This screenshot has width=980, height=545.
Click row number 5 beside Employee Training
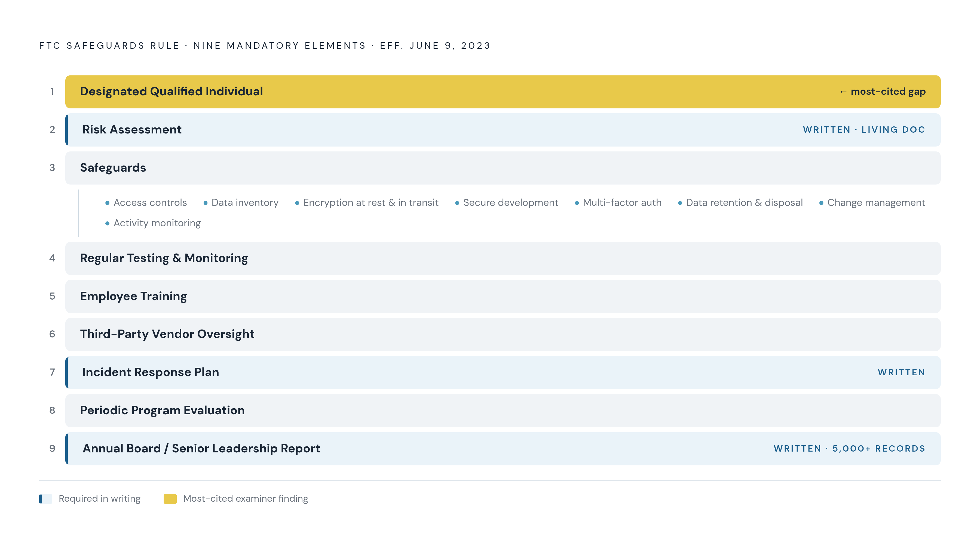pyautogui.click(x=52, y=297)
